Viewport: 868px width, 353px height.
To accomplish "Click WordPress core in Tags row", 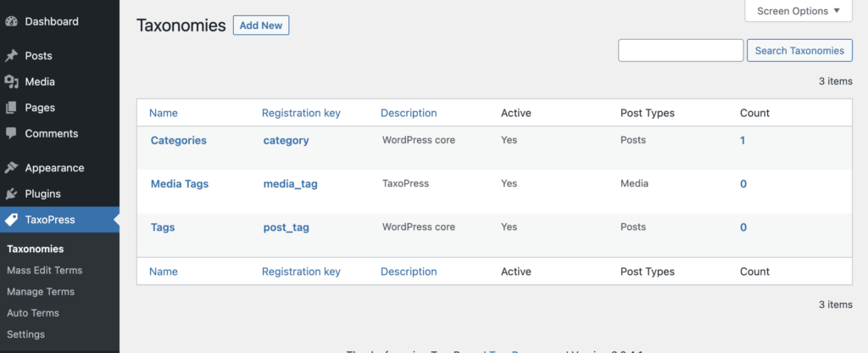I will pyautogui.click(x=419, y=227).
